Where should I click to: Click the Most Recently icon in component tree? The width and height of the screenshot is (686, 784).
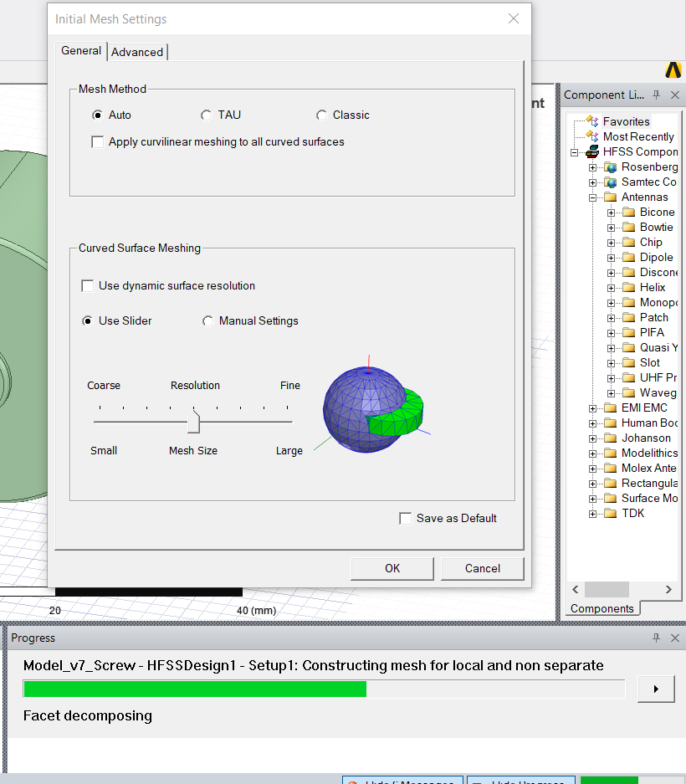click(x=592, y=136)
